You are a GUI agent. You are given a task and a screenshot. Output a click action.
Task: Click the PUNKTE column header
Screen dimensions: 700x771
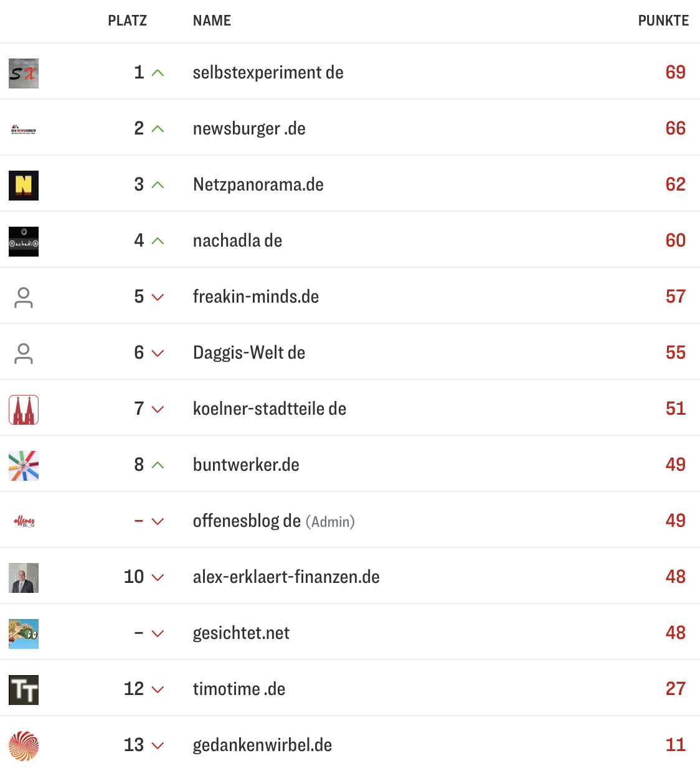click(x=663, y=21)
